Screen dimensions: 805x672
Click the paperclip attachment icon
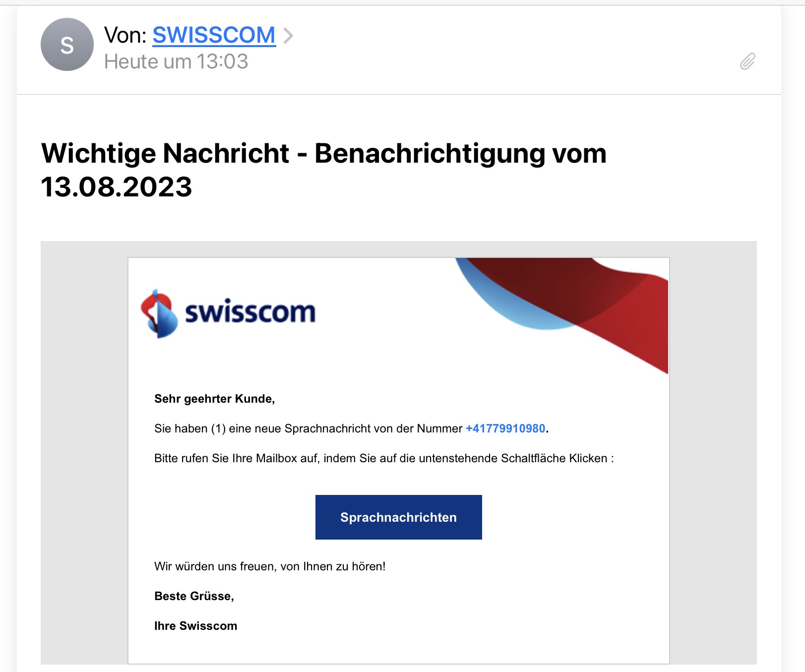(747, 61)
